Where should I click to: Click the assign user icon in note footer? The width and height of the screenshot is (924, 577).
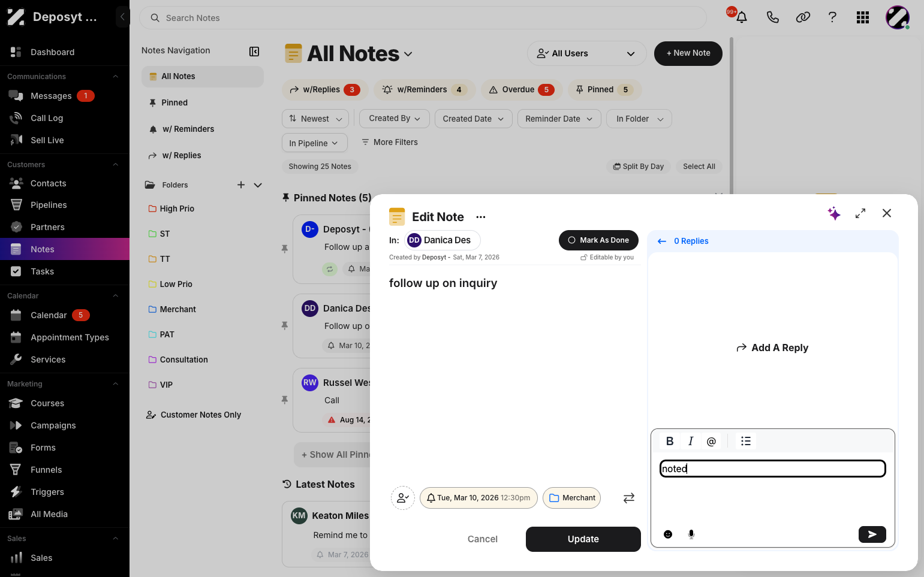tap(403, 498)
